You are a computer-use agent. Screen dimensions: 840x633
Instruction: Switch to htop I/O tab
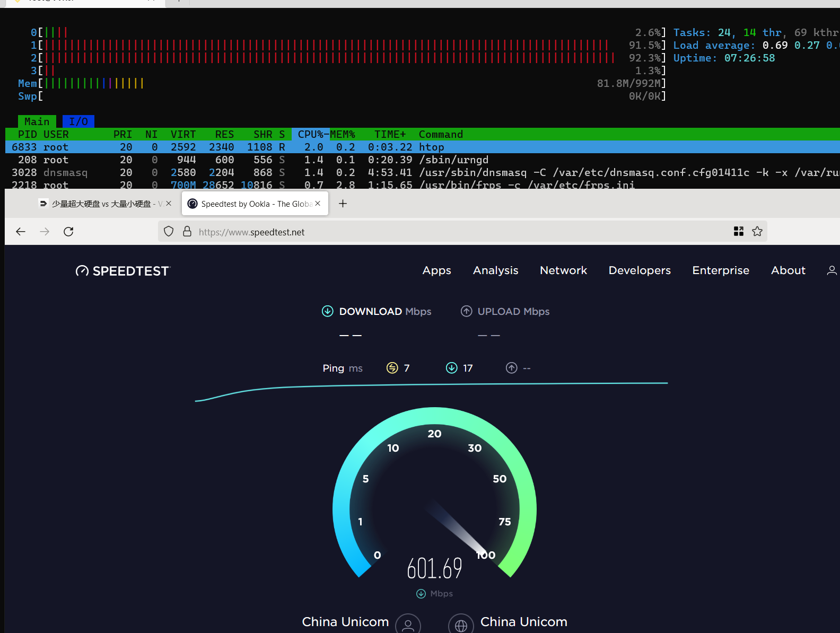(78, 121)
